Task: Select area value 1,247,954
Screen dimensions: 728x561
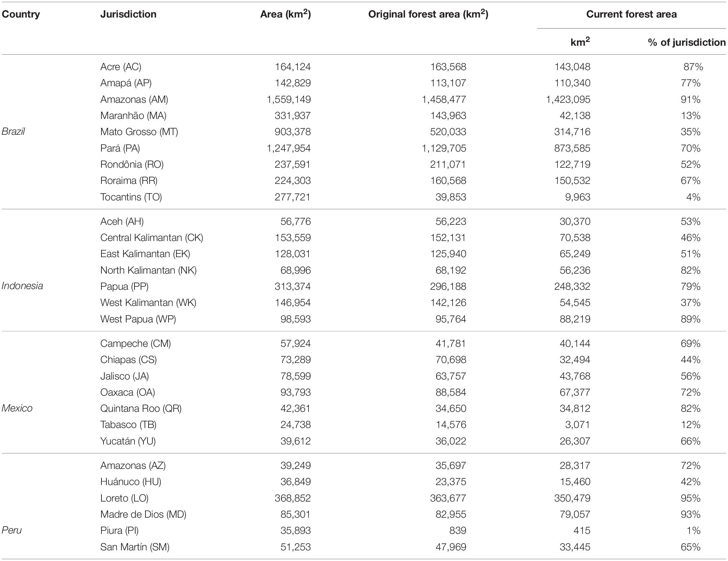Action: 289,148
